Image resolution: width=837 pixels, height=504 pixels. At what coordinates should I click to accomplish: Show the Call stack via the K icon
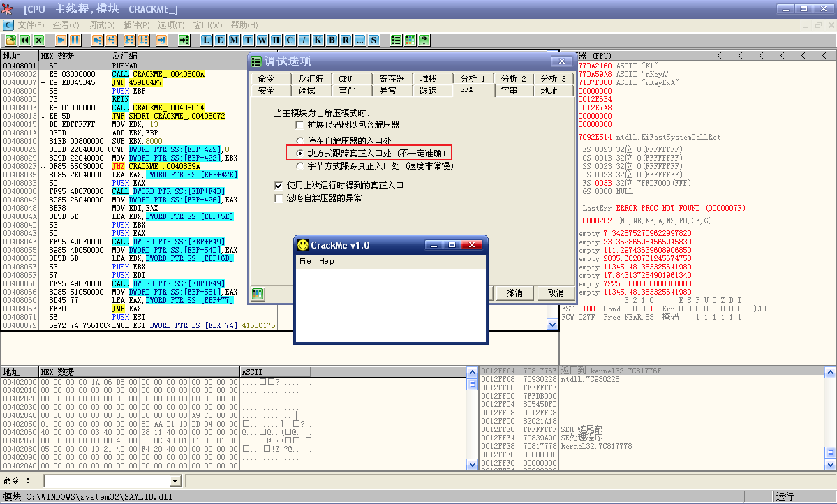[317, 40]
